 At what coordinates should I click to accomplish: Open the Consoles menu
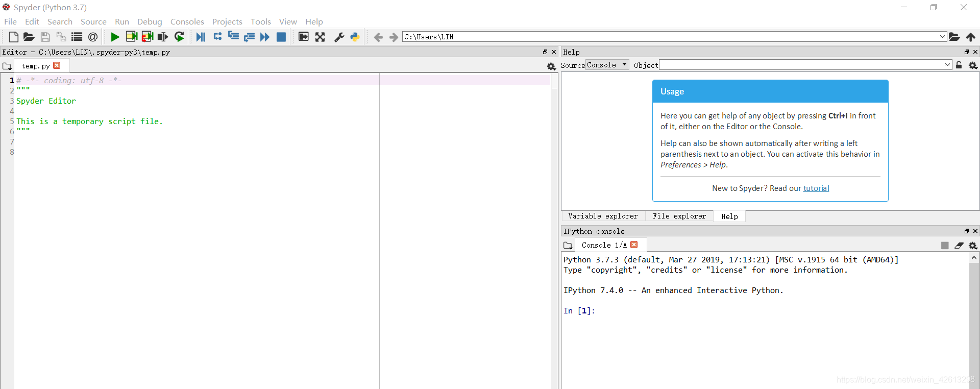click(187, 21)
